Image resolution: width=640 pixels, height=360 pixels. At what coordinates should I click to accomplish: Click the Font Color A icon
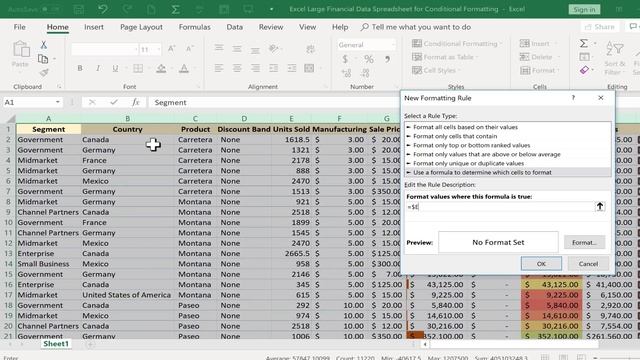pyautogui.click(x=184, y=68)
